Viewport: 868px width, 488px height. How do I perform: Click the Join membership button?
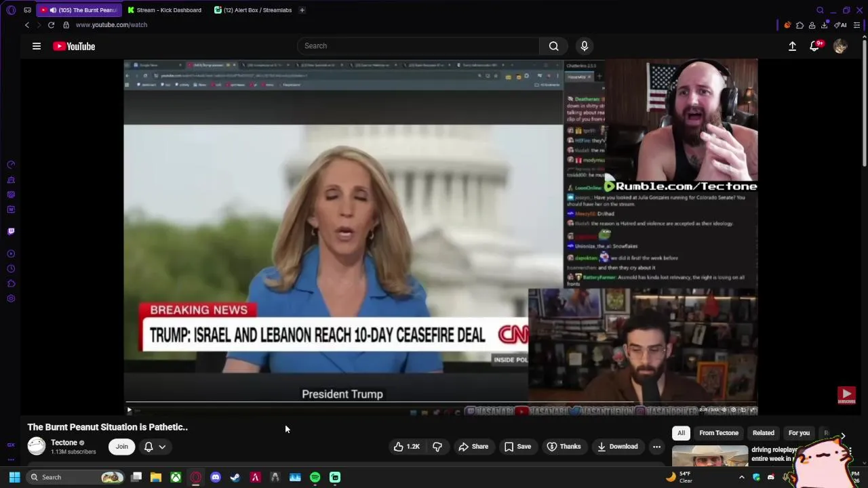pyautogui.click(x=121, y=447)
